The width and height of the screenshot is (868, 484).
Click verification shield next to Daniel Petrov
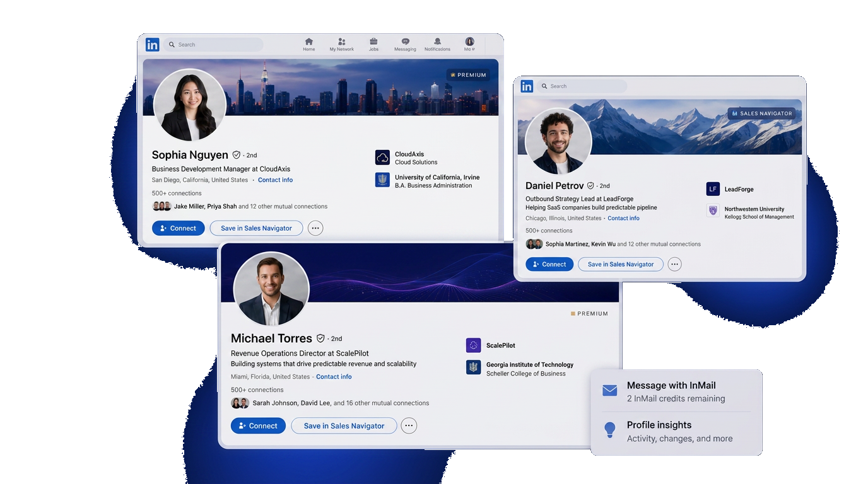(x=590, y=186)
